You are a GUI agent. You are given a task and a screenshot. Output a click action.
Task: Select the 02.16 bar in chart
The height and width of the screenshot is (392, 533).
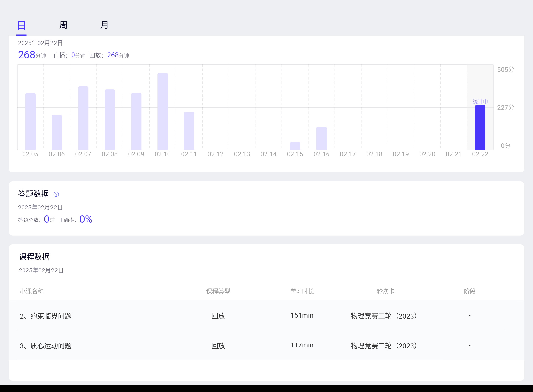[321, 138]
